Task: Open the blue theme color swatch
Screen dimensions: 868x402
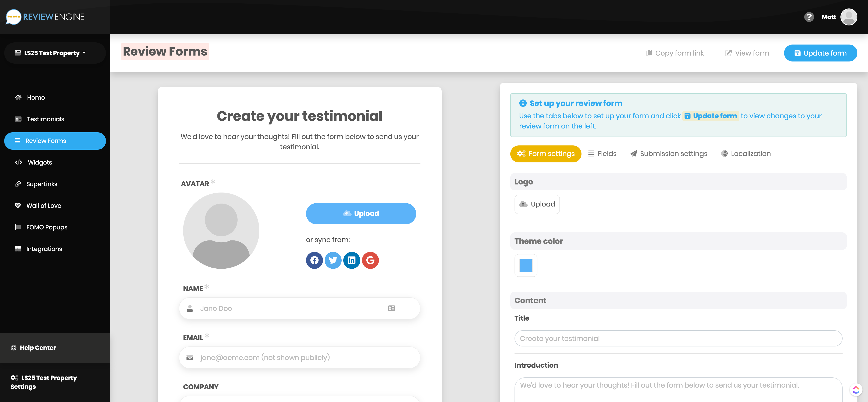Action: point(526,265)
